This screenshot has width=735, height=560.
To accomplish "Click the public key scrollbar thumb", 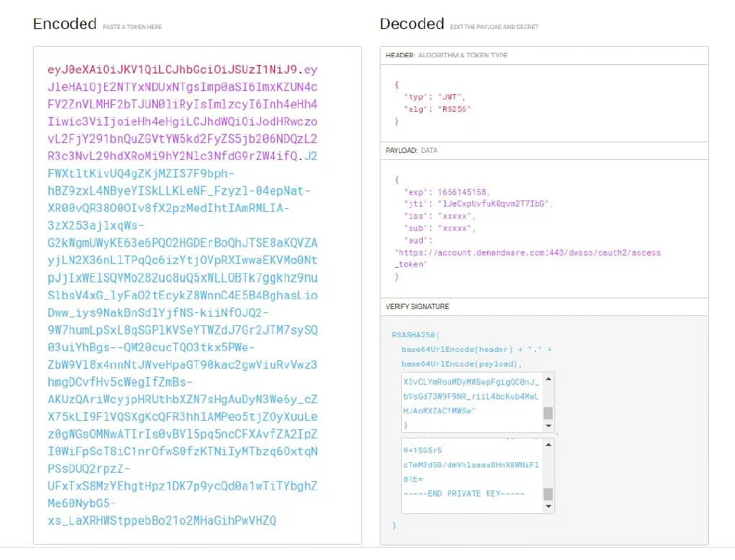I will 548,413.
